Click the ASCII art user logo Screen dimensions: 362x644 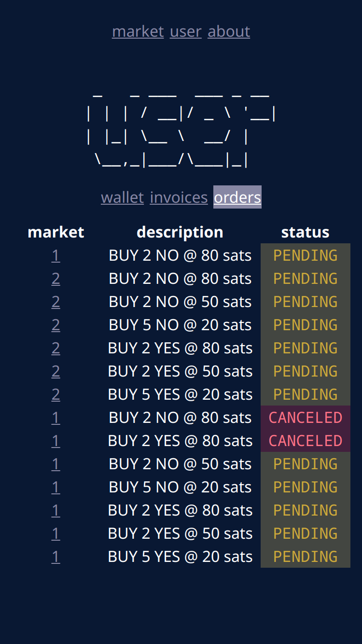pos(181,128)
